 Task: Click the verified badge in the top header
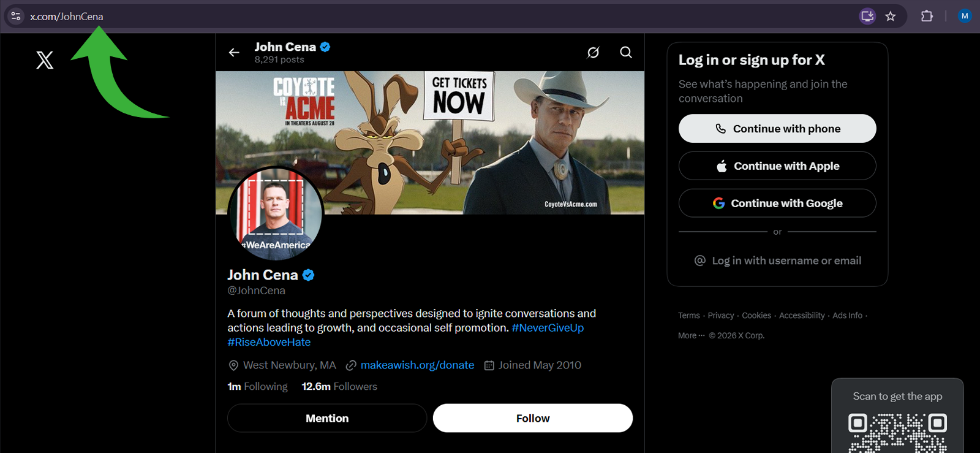[325, 47]
